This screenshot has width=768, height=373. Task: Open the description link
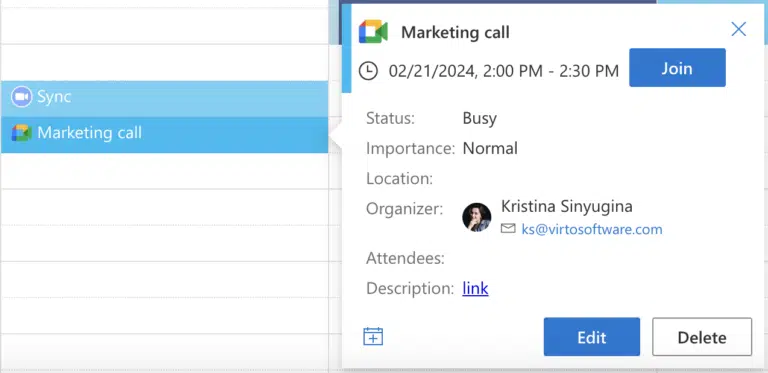coord(475,288)
